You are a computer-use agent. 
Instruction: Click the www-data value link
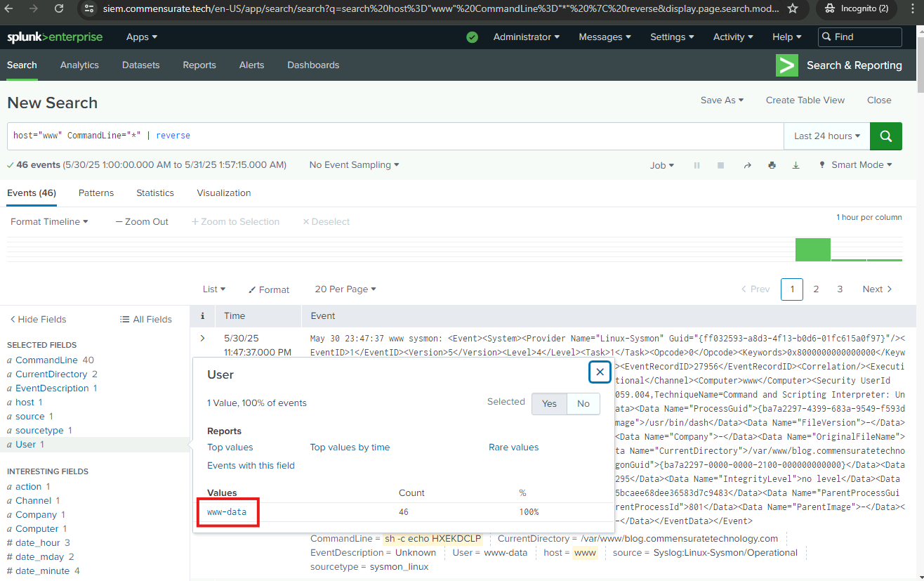[x=227, y=512]
